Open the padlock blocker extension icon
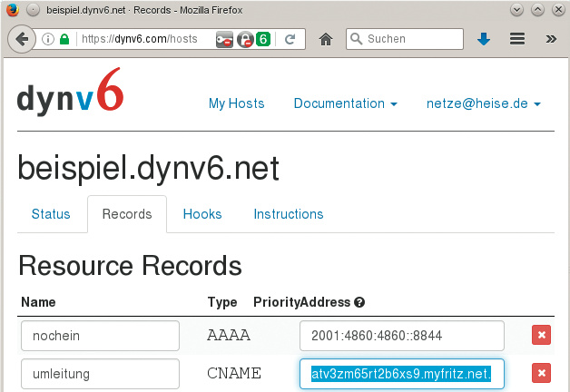Image resolution: width=570 pixels, height=392 pixels. (245, 39)
